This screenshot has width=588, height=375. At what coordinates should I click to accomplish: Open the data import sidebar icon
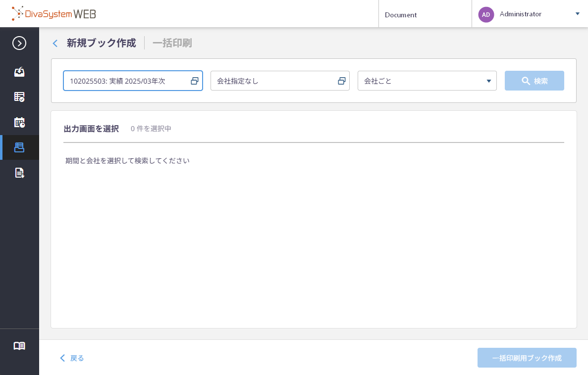pos(19,72)
